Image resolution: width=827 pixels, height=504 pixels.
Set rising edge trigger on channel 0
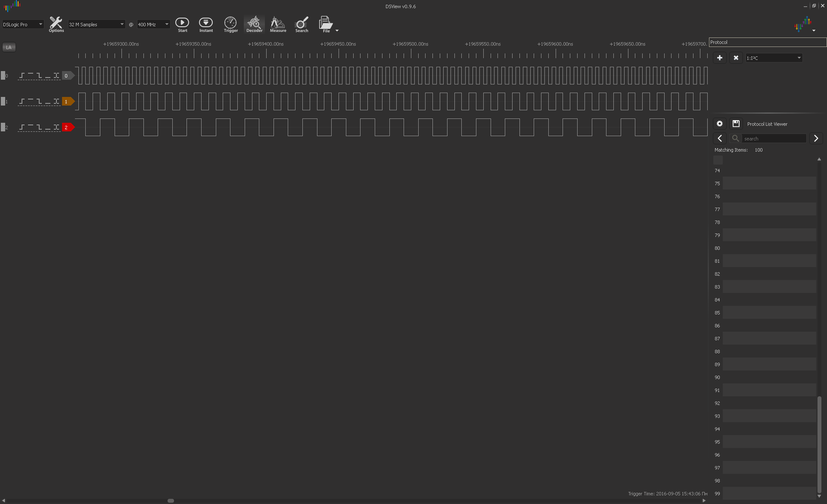(22, 76)
